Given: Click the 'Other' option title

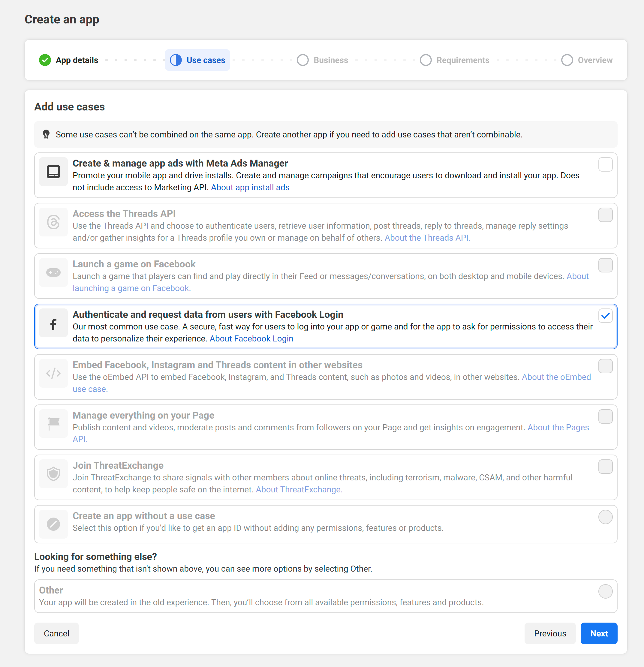Looking at the screenshot, I should pyautogui.click(x=51, y=590).
